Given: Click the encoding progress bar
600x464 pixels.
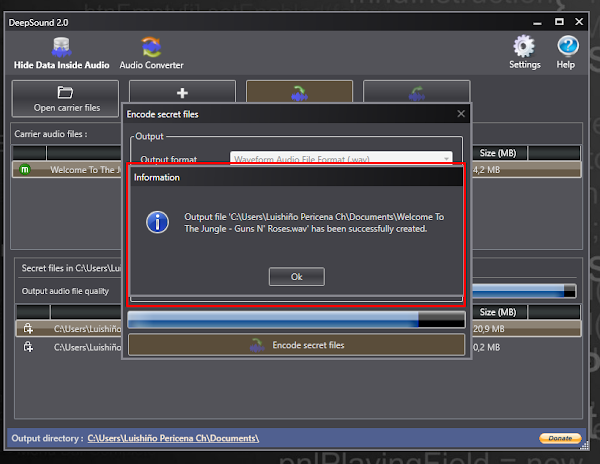Looking at the screenshot, I should [x=297, y=320].
